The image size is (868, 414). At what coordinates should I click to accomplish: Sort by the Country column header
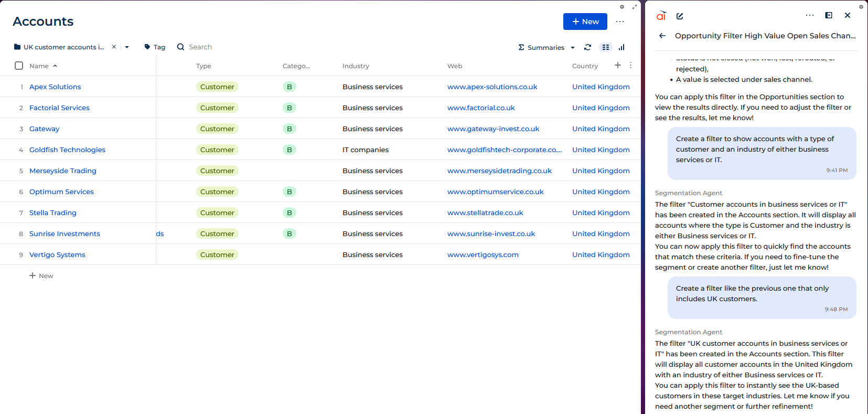click(x=585, y=66)
